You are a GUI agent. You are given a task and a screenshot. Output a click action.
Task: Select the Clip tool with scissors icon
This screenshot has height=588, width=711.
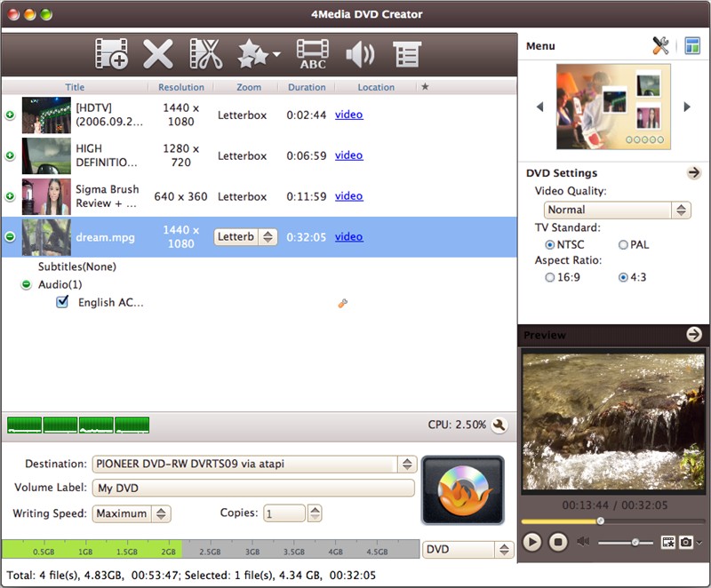pyautogui.click(x=206, y=53)
